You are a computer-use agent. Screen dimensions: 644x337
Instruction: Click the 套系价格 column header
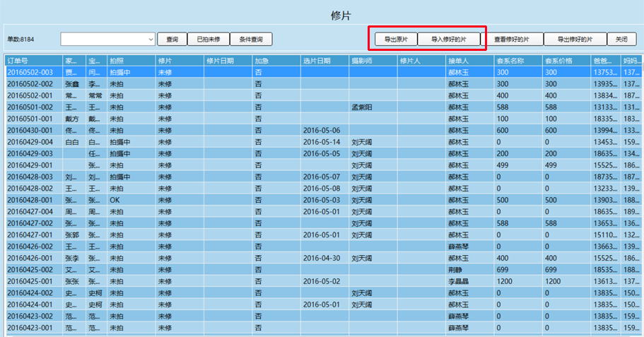pyautogui.click(x=567, y=61)
